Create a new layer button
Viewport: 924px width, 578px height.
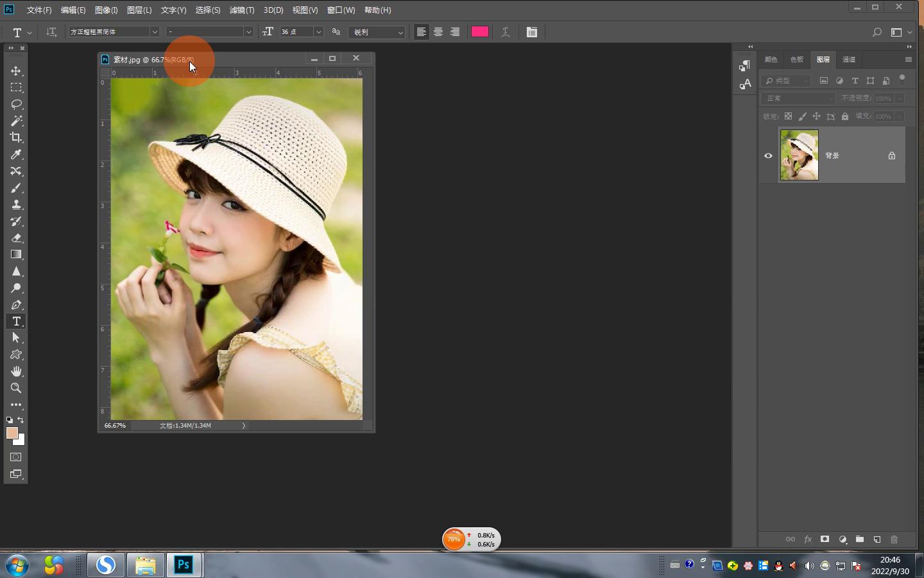pos(877,539)
